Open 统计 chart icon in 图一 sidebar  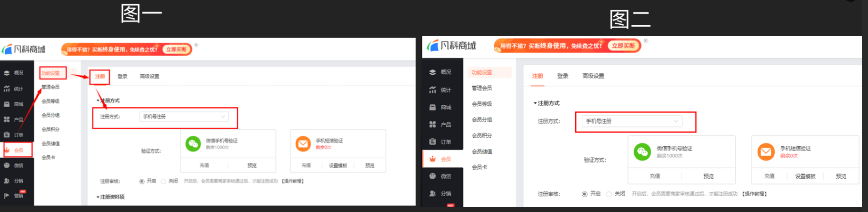(x=7, y=89)
